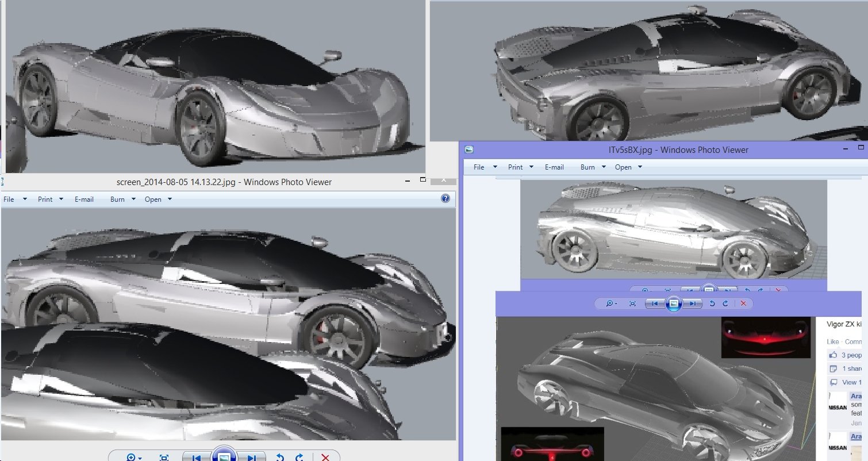This screenshot has height=461, width=868.
Task: Go to previous image in screen_2014-08-05 window
Action: [x=196, y=458]
